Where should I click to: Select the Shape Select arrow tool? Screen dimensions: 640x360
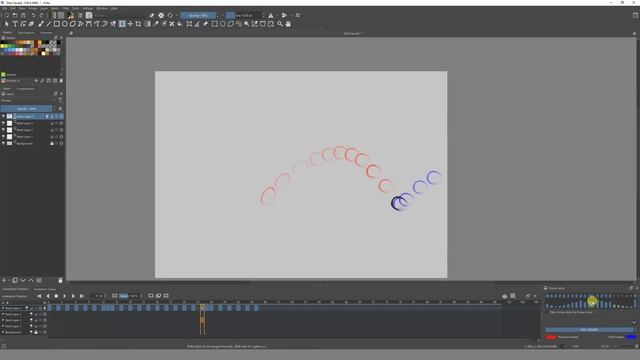7,24
